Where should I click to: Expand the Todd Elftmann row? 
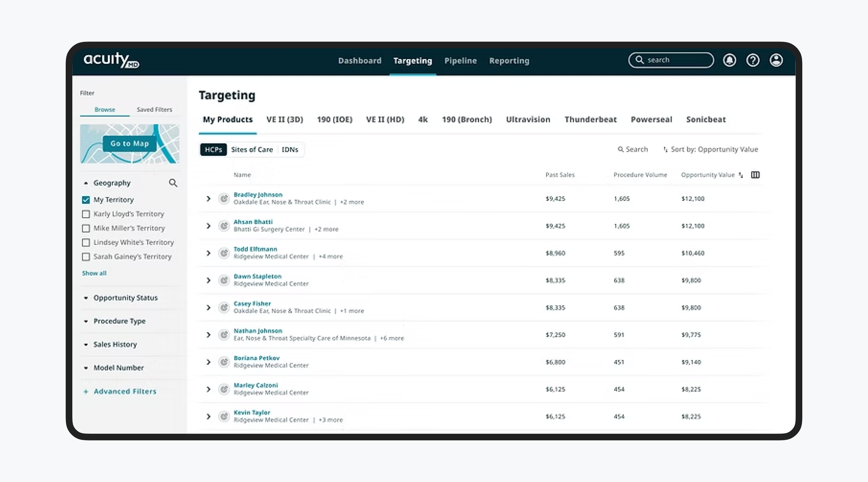pos(208,253)
